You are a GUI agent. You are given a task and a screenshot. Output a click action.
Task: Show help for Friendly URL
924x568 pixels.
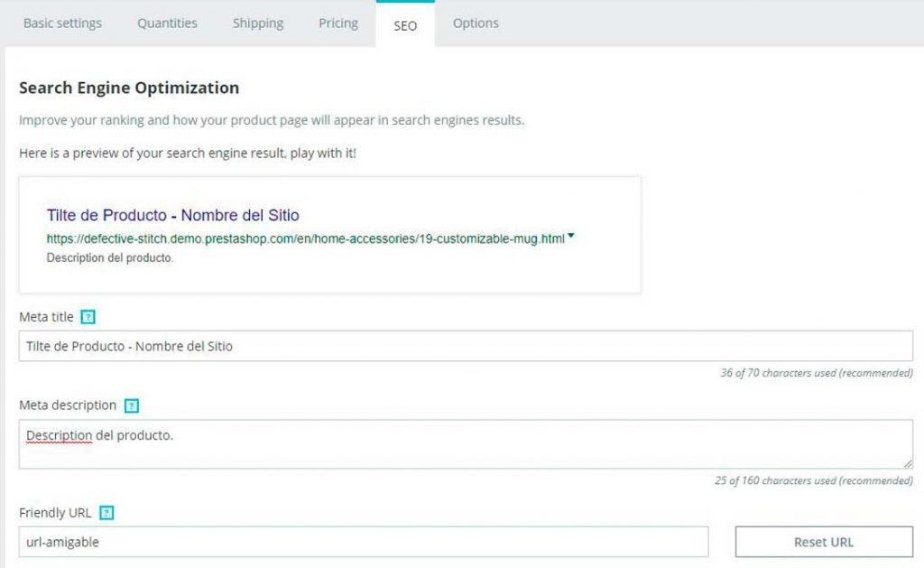(x=106, y=513)
